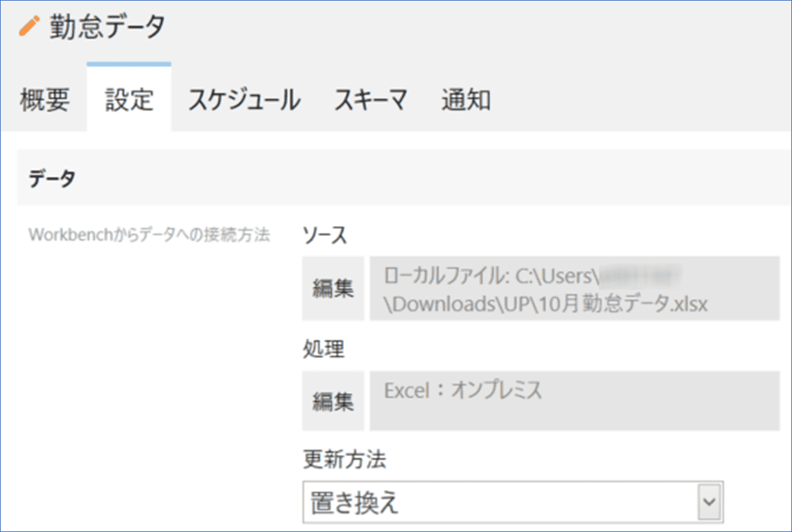Click the currently active 設定 tab

point(128,99)
